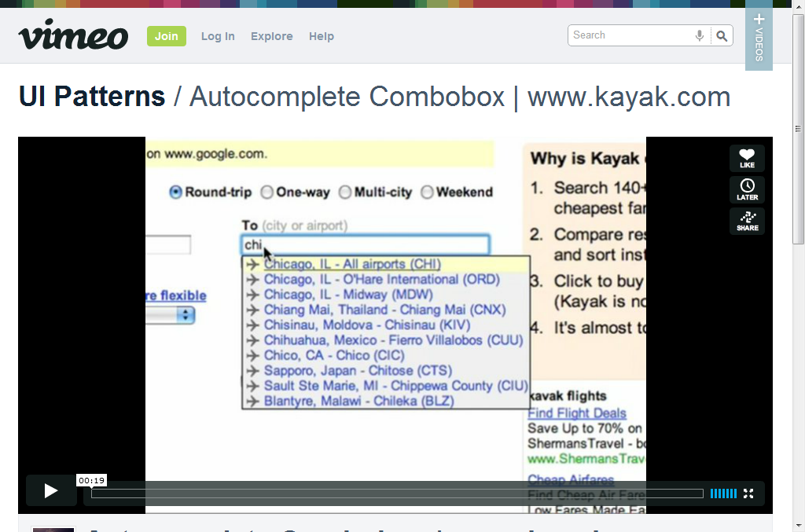Image resolution: width=805 pixels, height=532 pixels.
Task: Click the Vimeo logo
Action: click(x=73, y=35)
